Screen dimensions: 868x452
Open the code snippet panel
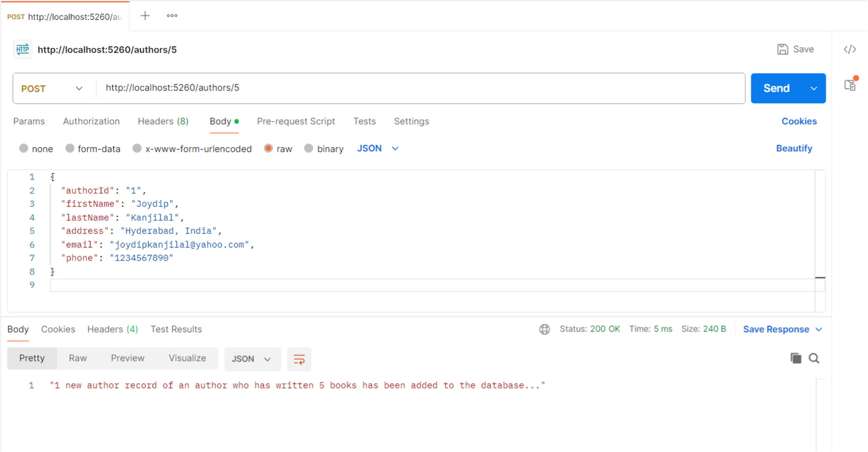pyautogui.click(x=850, y=49)
